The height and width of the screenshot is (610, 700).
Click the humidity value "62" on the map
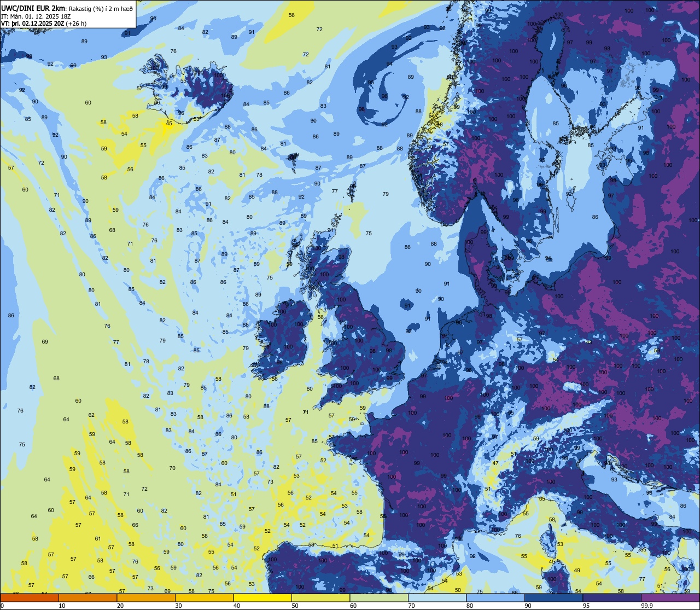[x=91, y=415]
